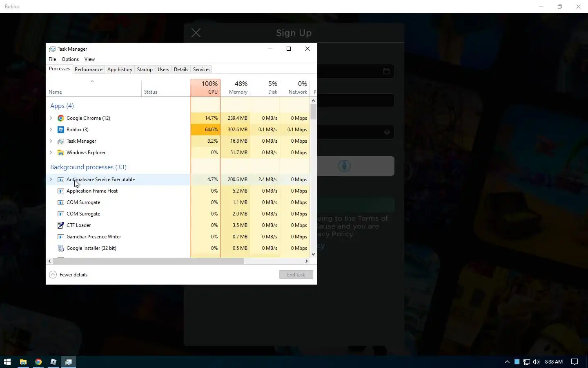Viewport: 588px width, 368px height.
Task: Expand the Windows Explorer process group
Action: coord(51,153)
